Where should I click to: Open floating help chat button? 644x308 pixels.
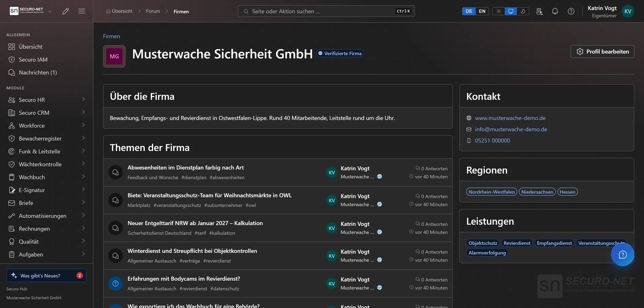(x=622, y=255)
